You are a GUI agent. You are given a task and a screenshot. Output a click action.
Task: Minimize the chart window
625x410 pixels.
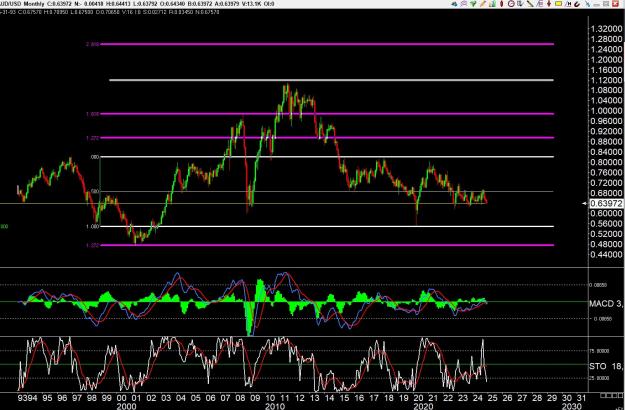click(597, 4)
